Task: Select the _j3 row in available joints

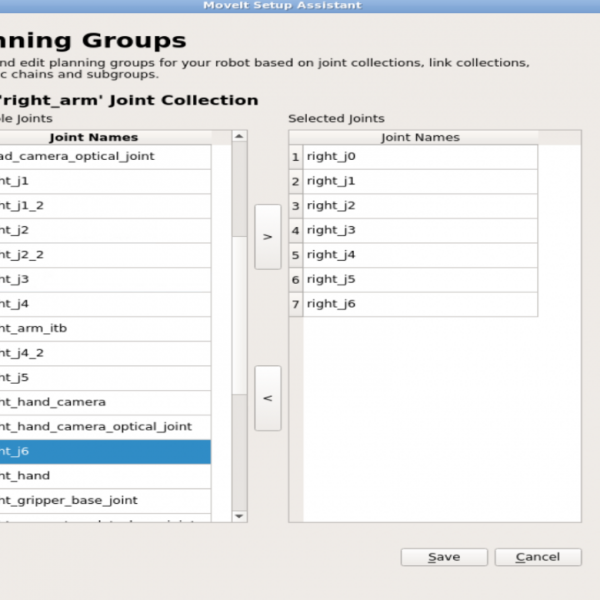Action: [x=105, y=280]
